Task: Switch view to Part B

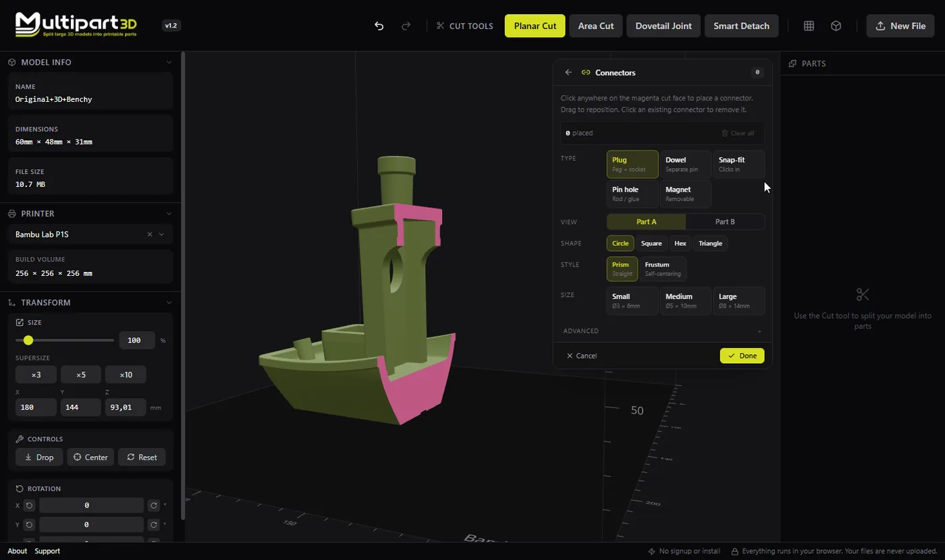Action: (x=725, y=222)
